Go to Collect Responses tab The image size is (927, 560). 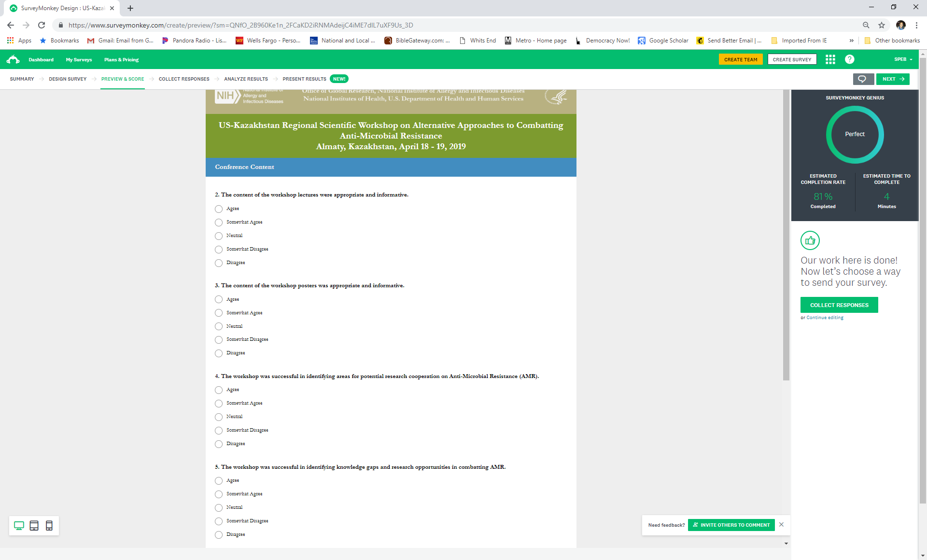pos(184,79)
